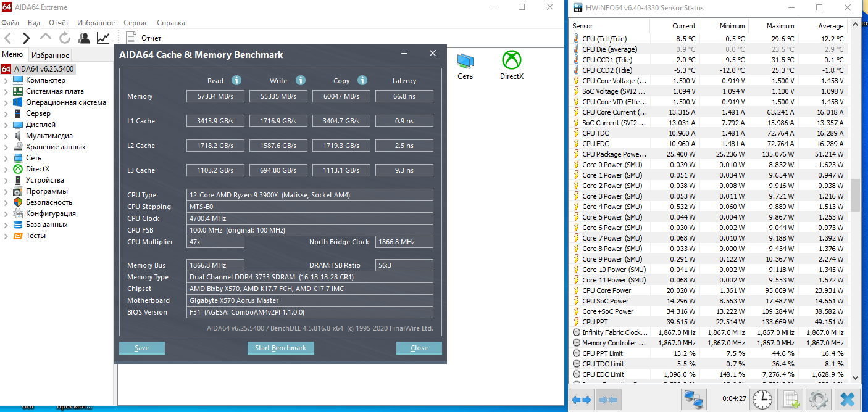
Task: Expand the Операционная система tree node
Action: click(6, 102)
